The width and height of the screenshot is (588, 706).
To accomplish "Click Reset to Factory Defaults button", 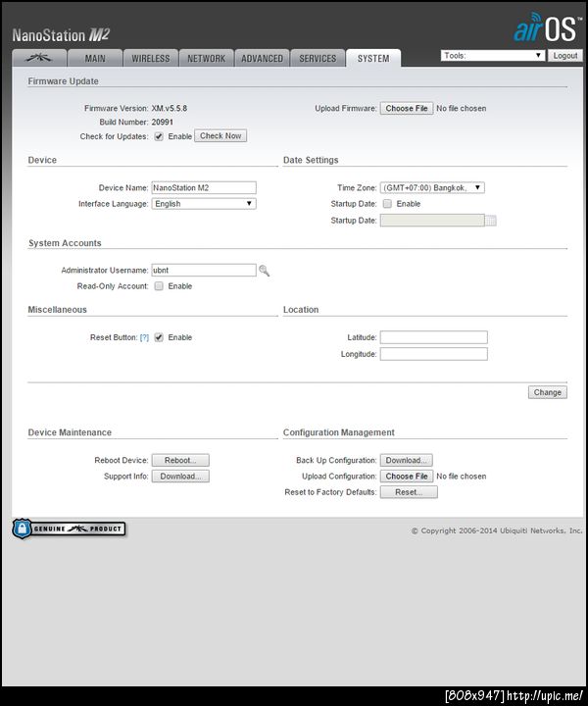I will coord(409,492).
